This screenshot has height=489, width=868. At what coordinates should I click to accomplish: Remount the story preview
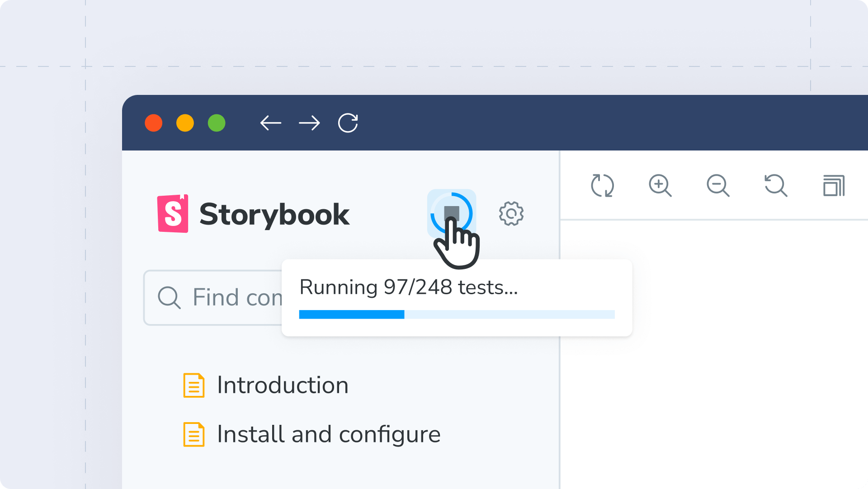[603, 185]
